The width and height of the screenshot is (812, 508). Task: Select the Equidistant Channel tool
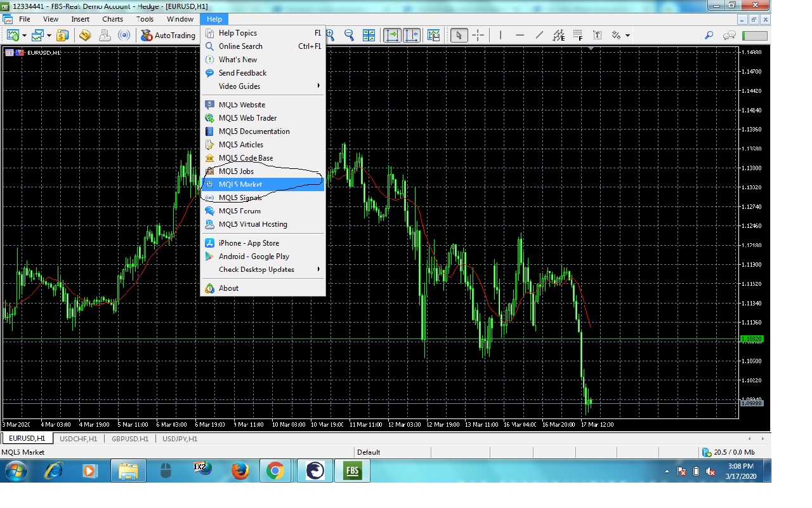pos(559,36)
